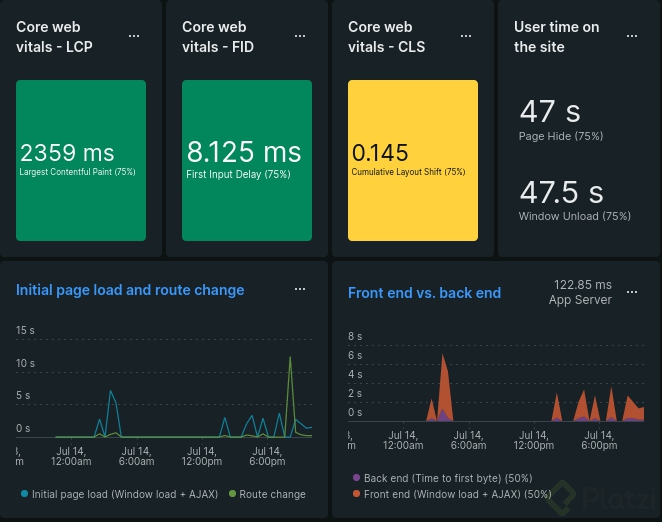Open User time on the site options

point(633,36)
